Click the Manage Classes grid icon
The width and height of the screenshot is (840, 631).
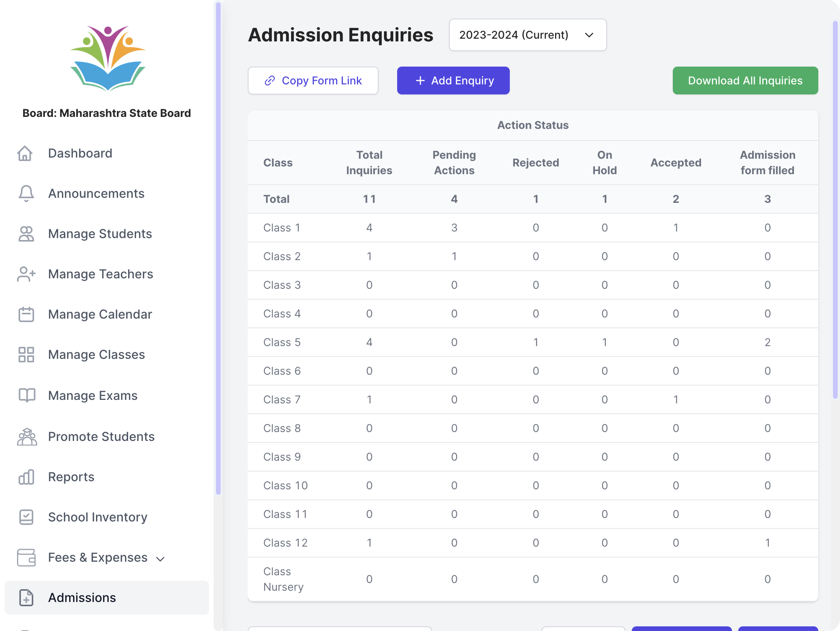pos(26,355)
